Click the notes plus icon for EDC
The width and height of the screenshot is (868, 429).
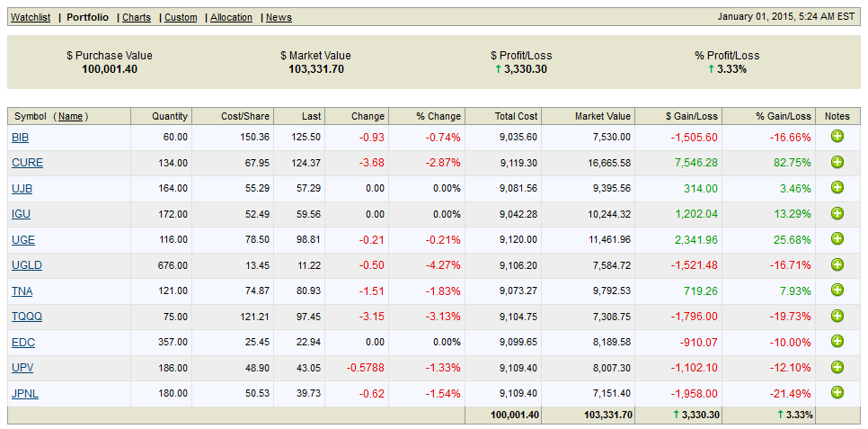tap(837, 342)
